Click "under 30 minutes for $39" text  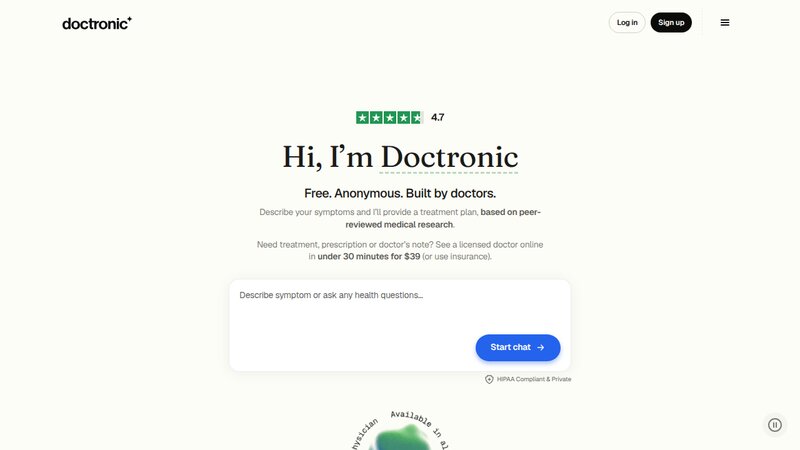tap(368, 256)
